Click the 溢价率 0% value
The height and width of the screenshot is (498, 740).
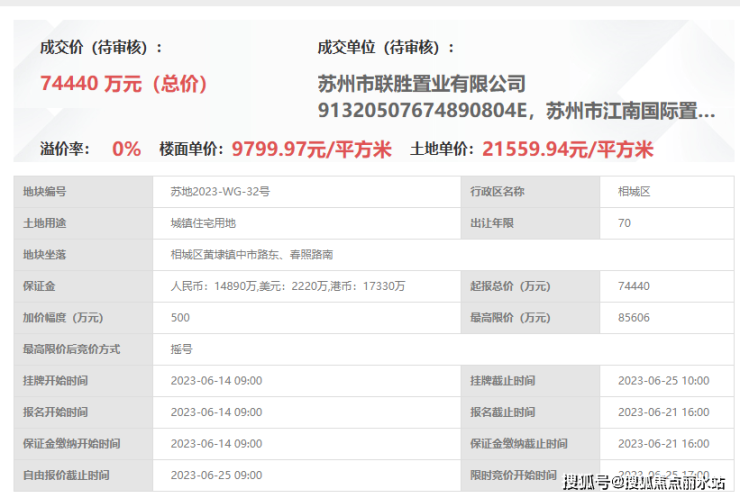(126, 149)
